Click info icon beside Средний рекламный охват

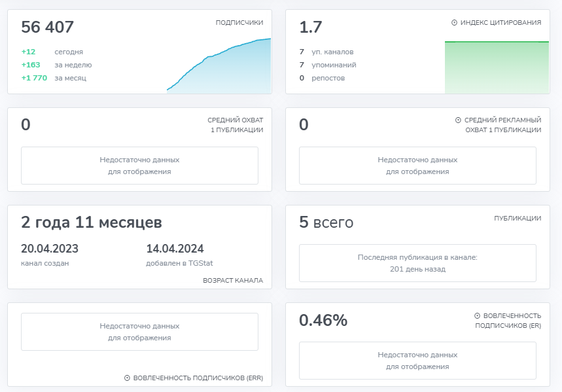(458, 120)
